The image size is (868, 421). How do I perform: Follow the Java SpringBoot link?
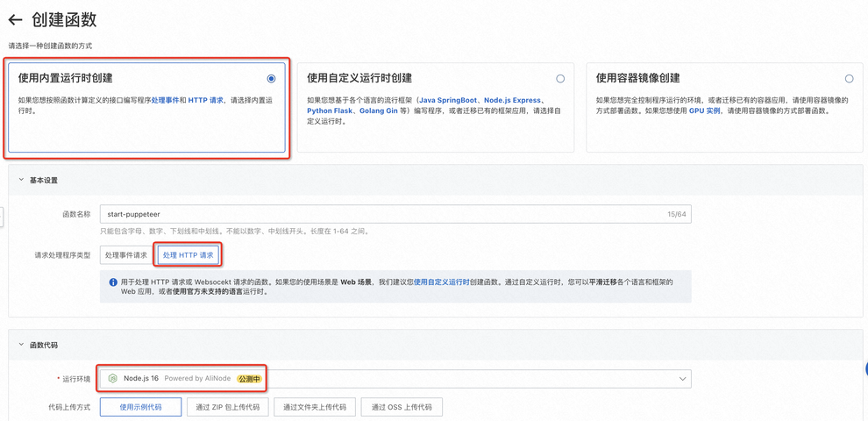tap(448, 100)
